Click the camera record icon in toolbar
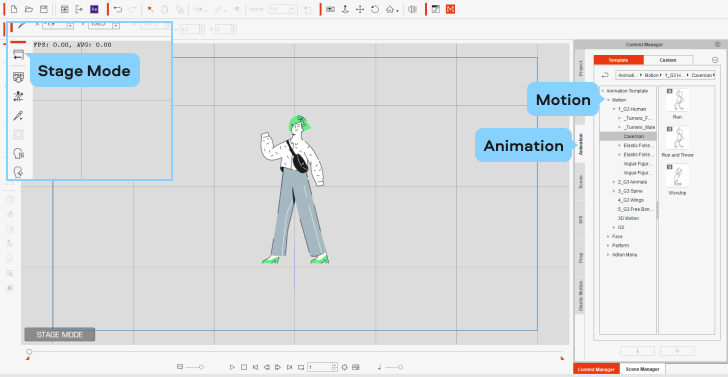The image size is (728, 377). tap(331, 9)
